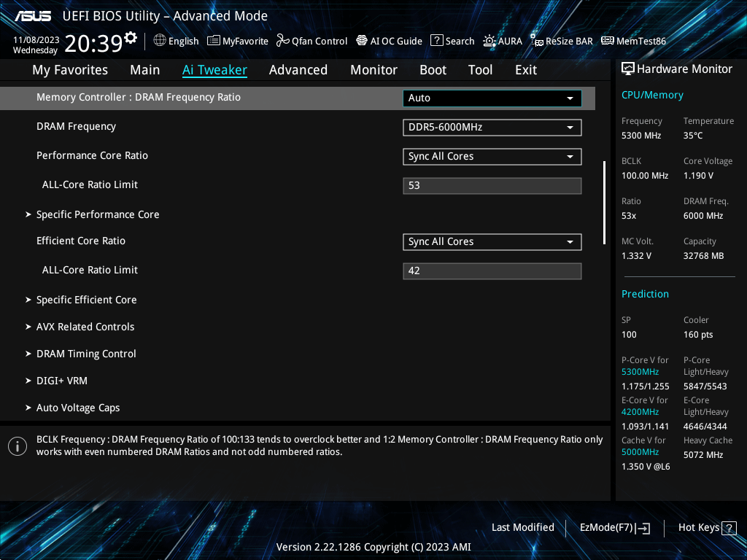Open Qfan Control fan icon
Viewport: 747px width, 560px height.
[283, 41]
